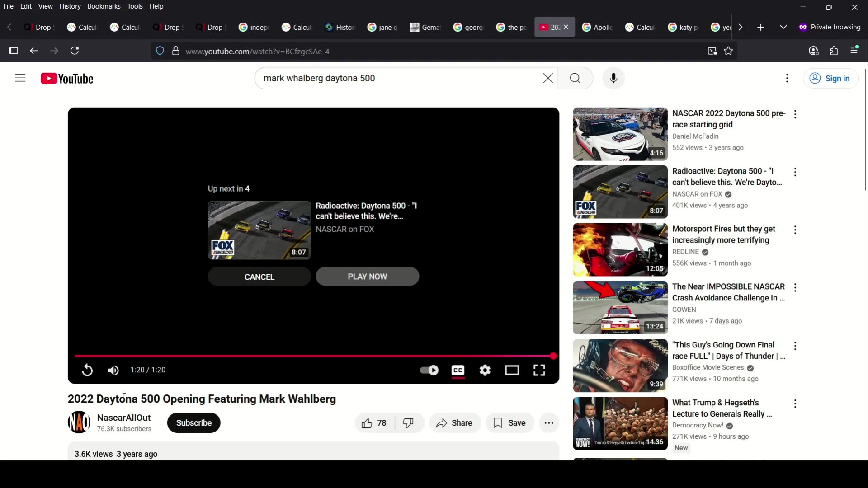Open the Help menu
868x488 pixels.
click(x=156, y=7)
